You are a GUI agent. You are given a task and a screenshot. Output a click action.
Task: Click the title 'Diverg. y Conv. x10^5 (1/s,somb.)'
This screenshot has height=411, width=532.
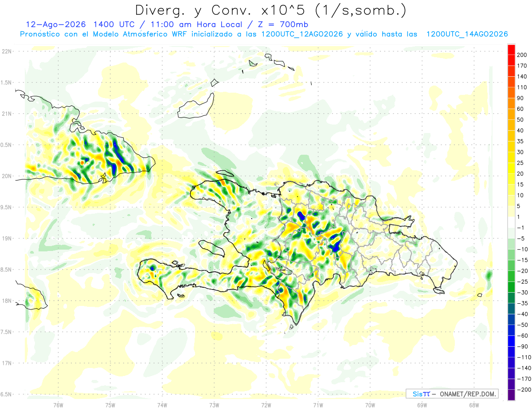coord(270,10)
